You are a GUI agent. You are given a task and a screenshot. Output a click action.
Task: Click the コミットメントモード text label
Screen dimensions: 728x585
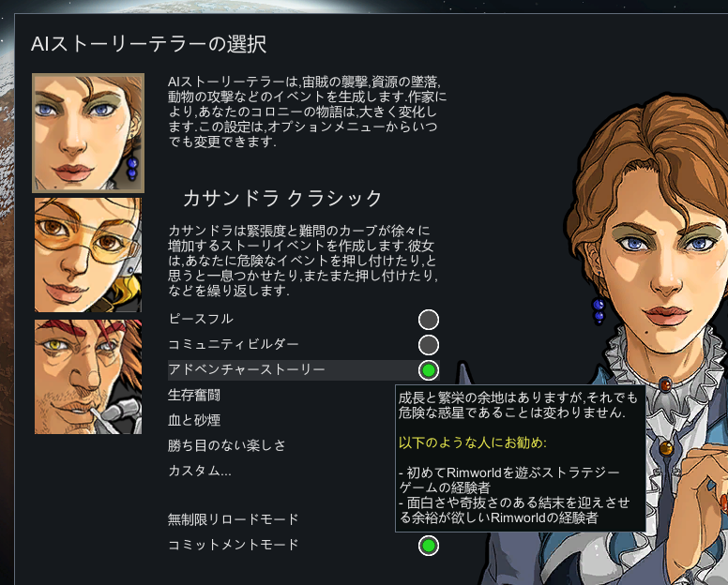233,545
